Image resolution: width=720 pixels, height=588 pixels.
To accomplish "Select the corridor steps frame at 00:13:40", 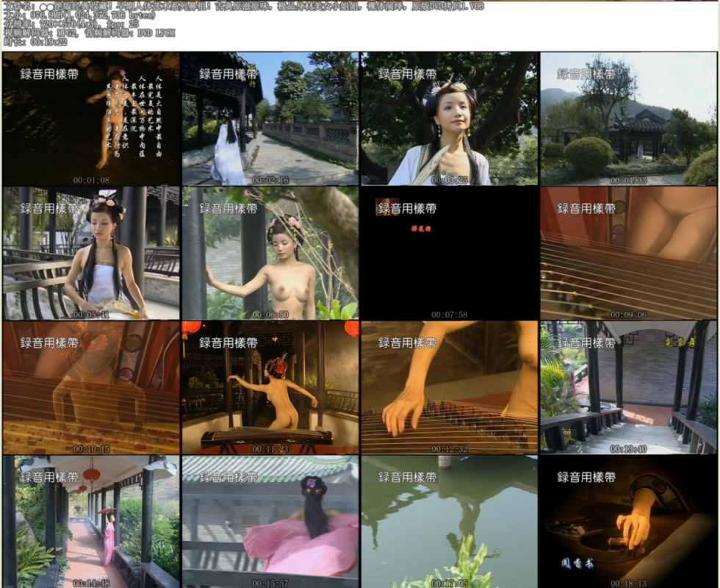I will [628, 387].
